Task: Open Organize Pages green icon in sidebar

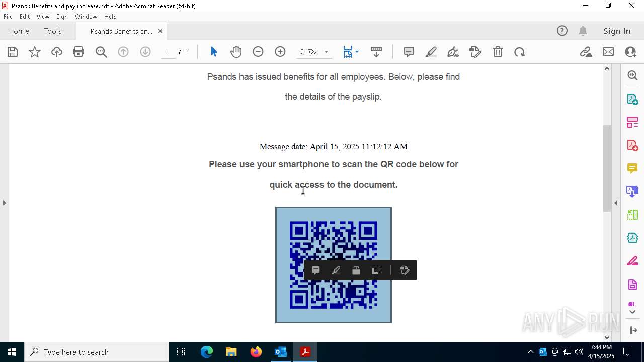Action: point(632,215)
